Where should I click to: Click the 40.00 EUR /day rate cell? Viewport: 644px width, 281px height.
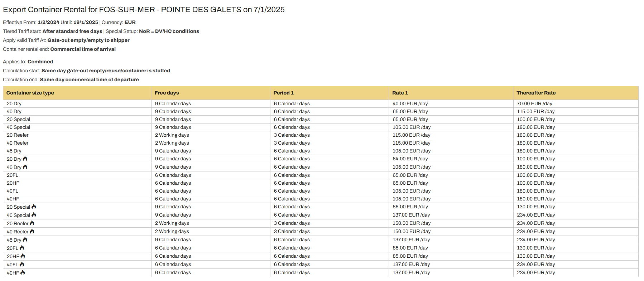click(x=410, y=103)
